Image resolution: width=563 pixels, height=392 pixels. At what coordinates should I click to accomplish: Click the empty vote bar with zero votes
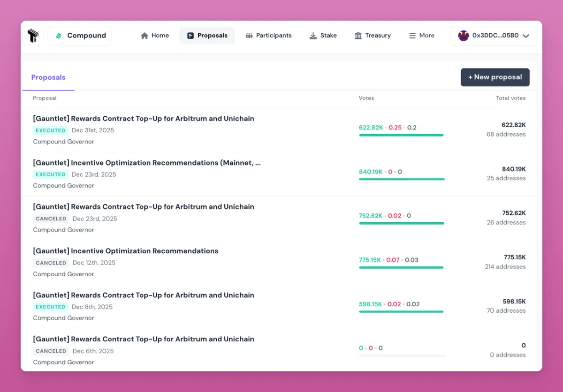click(x=402, y=356)
